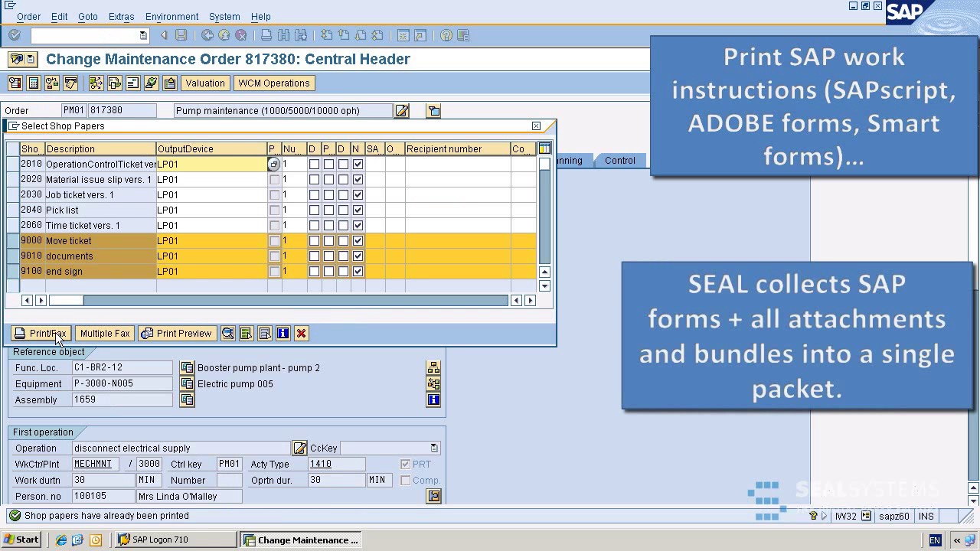The width and height of the screenshot is (980, 551).
Task: Click the Save diskette icon
Action: click(x=181, y=35)
